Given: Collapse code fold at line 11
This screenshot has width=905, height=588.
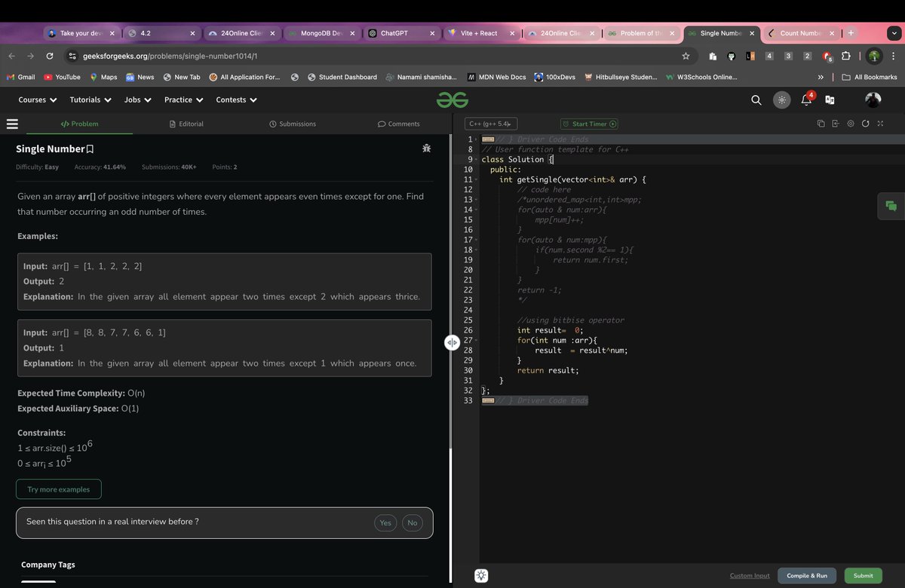Looking at the screenshot, I should coord(476,179).
